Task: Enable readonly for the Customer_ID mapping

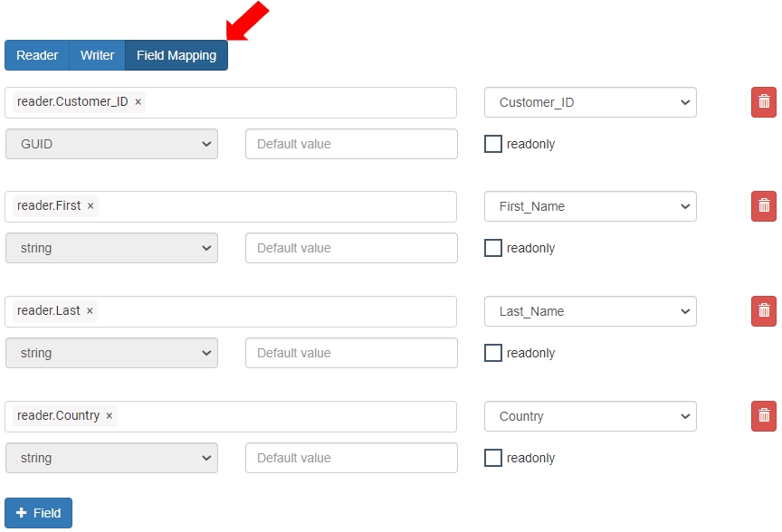Action: click(x=493, y=144)
